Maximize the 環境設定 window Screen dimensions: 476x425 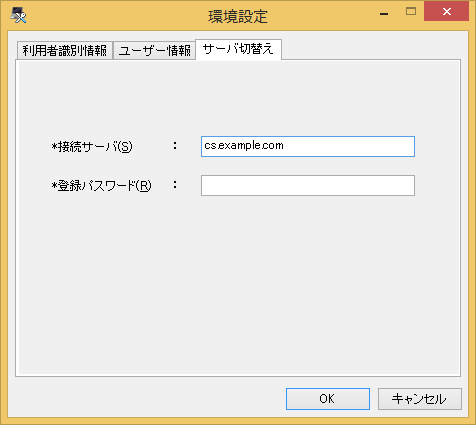click(411, 12)
